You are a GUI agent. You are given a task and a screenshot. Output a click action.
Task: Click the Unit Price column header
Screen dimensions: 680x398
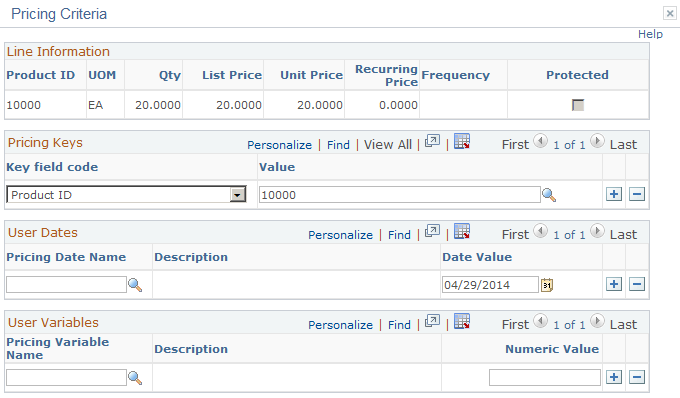click(x=311, y=75)
